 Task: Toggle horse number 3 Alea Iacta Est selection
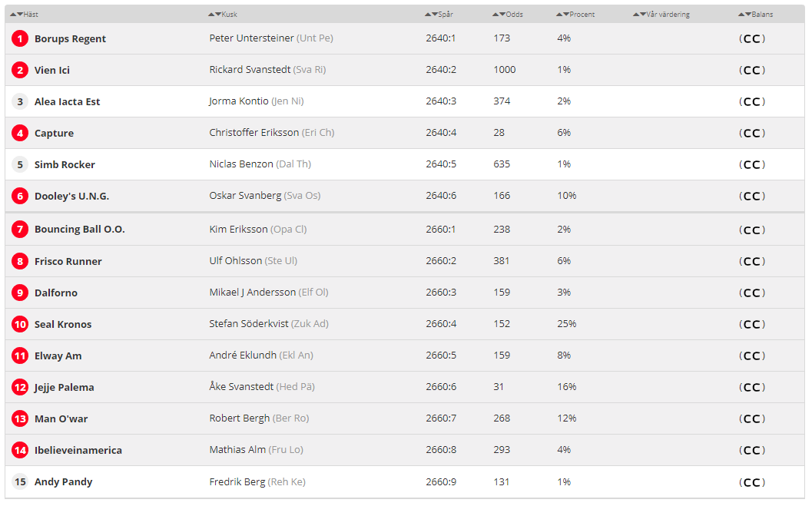[x=20, y=101]
